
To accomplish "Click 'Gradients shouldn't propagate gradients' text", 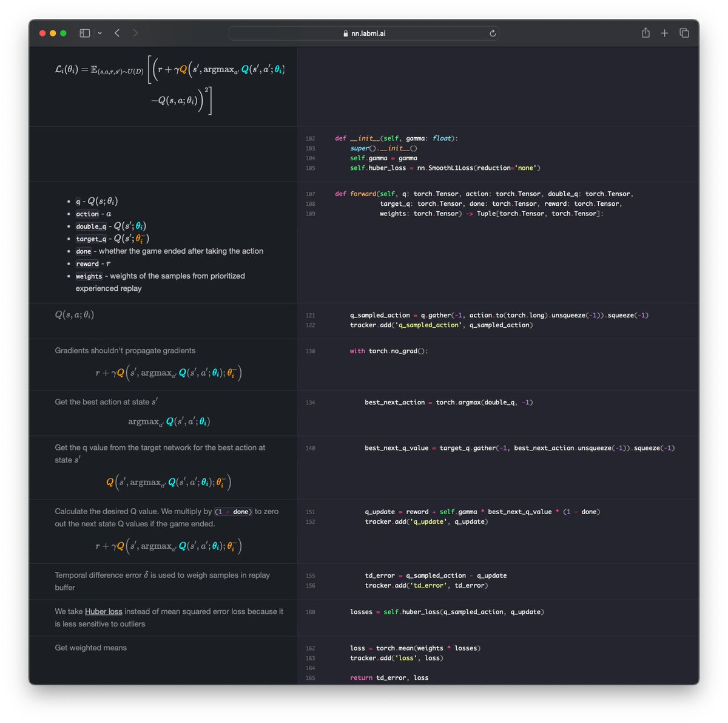I will pyautogui.click(x=125, y=350).
